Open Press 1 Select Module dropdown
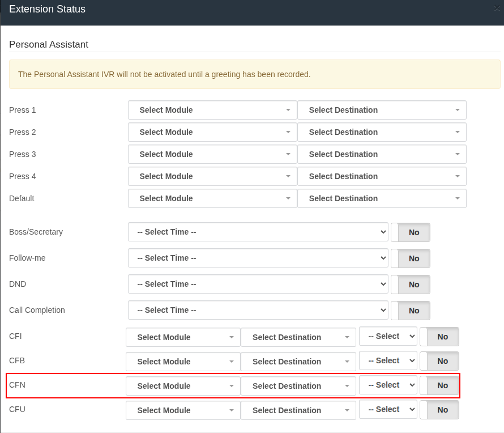Image resolution: width=504 pixels, height=433 pixels. point(212,110)
